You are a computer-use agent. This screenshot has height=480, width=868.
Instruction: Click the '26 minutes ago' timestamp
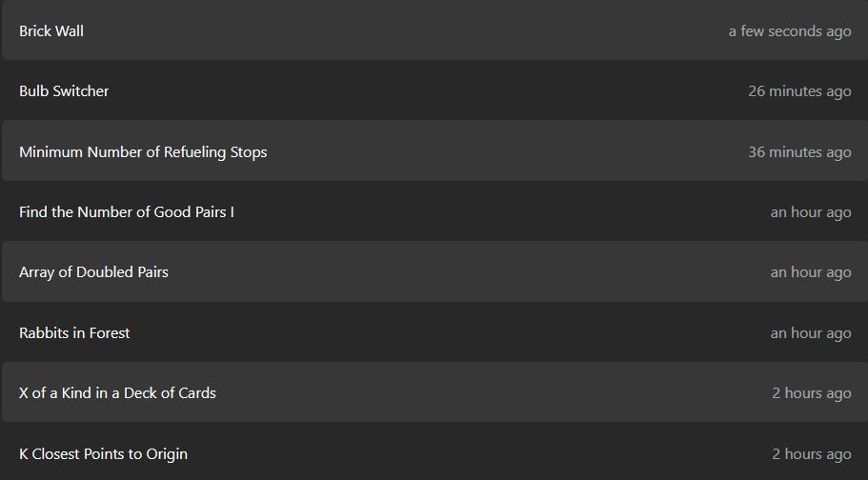coord(800,91)
